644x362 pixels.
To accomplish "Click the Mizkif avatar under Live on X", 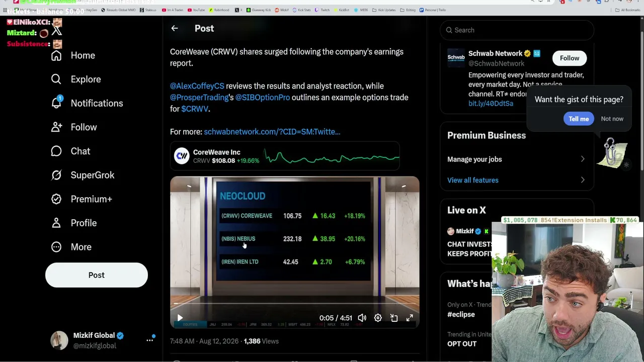I will (451, 231).
